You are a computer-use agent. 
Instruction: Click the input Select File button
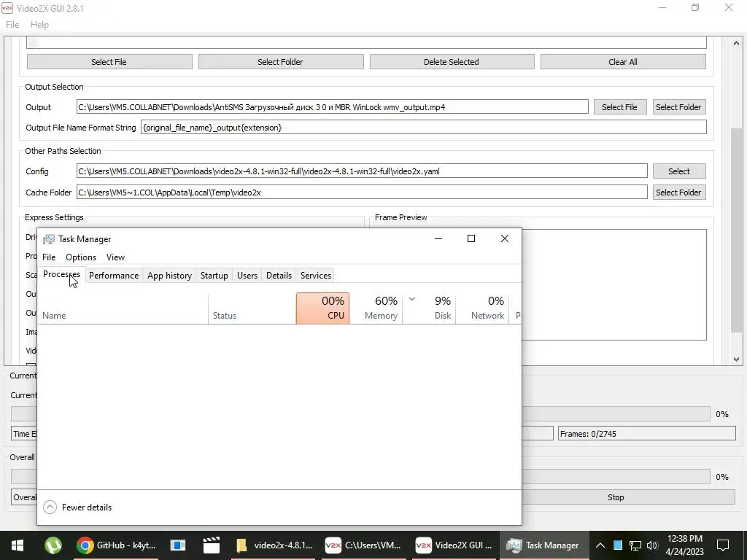pos(109,62)
